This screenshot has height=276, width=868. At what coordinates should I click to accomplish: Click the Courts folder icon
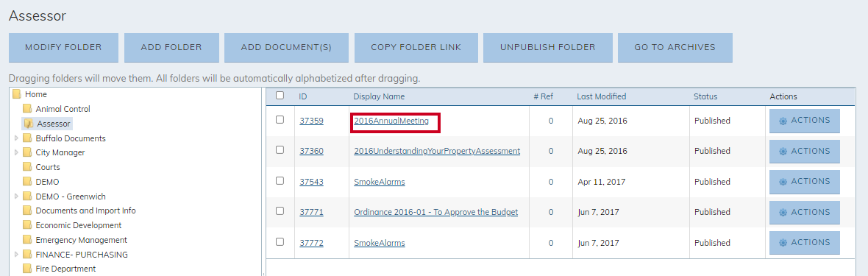point(27,167)
